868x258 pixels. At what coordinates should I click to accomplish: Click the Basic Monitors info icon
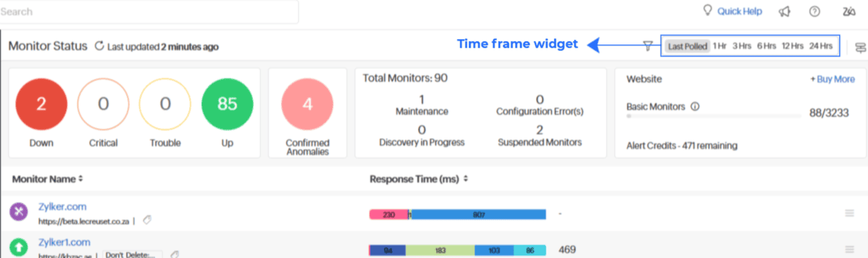695,106
